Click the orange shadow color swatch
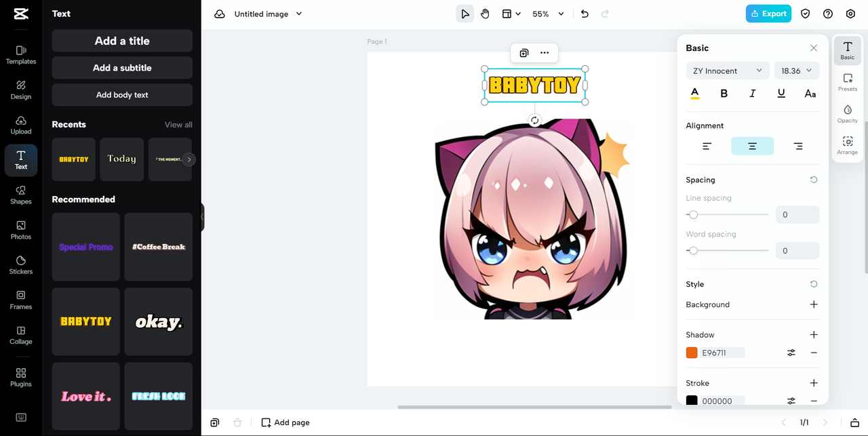The height and width of the screenshot is (436, 868). (x=692, y=353)
